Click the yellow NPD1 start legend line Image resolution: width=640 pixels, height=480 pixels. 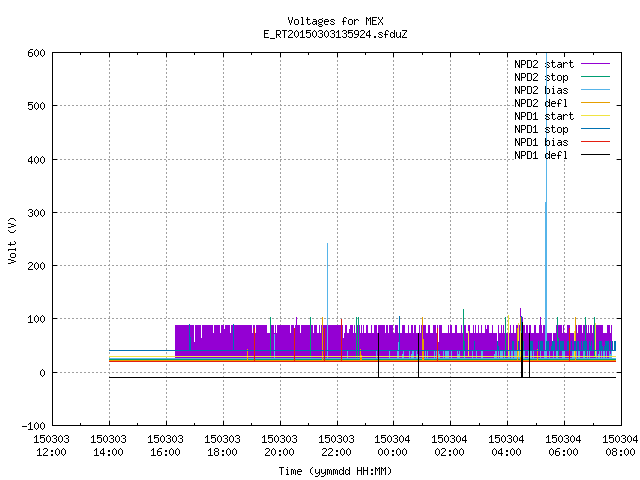coord(595,116)
